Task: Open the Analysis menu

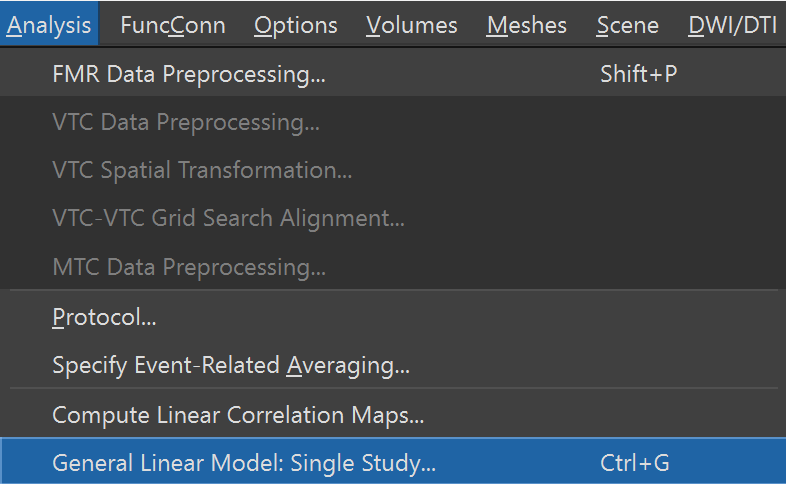Action: [49, 25]
